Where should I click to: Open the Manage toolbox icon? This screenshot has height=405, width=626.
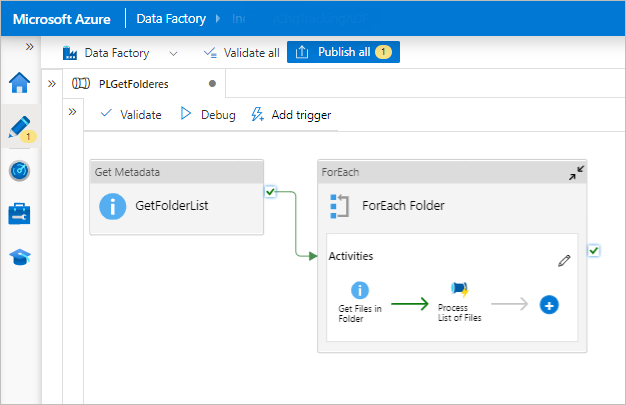point(19,214)
